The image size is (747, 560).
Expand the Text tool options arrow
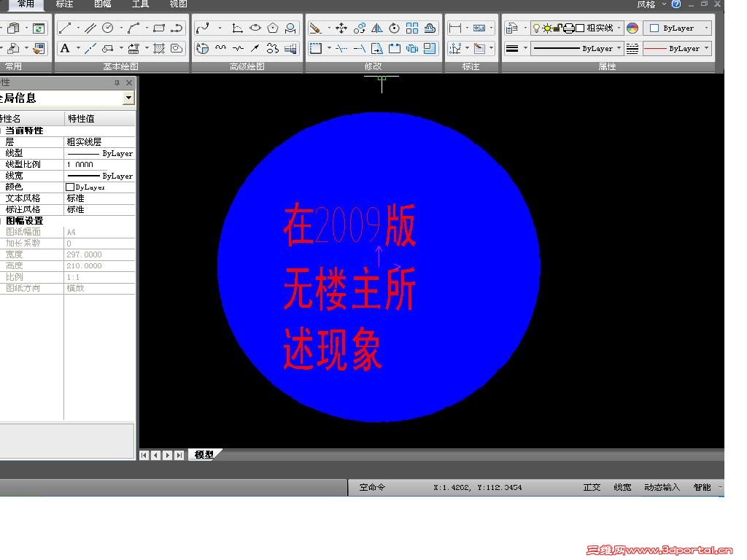click(x=77, y=48)
